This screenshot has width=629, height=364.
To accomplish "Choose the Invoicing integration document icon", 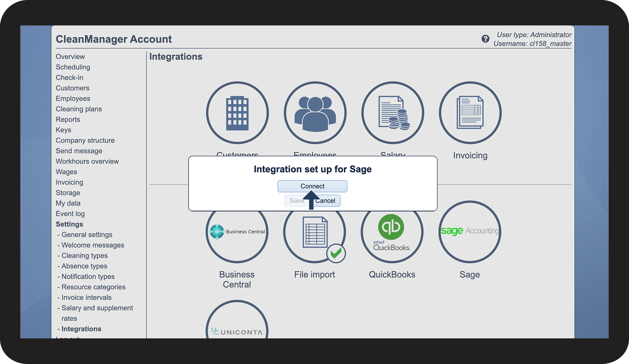I will [x=470, y=113].
